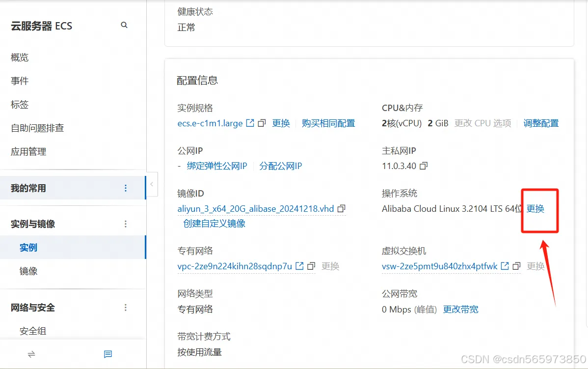Open the 标签 sidebar item
588x369 pixels.
(20, 104)
